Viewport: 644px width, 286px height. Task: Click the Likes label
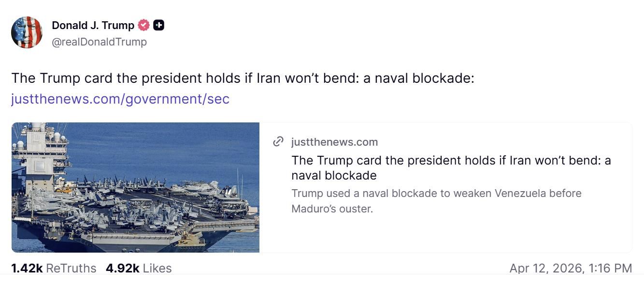(157, 268)
